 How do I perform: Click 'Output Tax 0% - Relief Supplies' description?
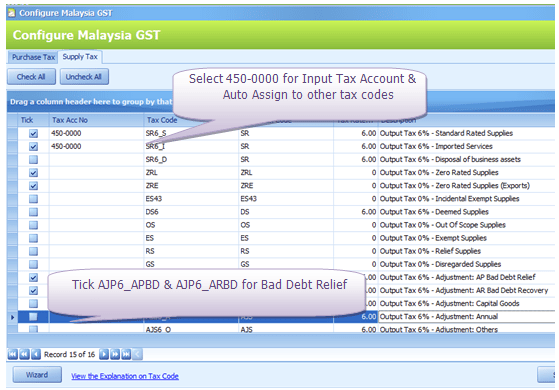click(x=430, y=251)
